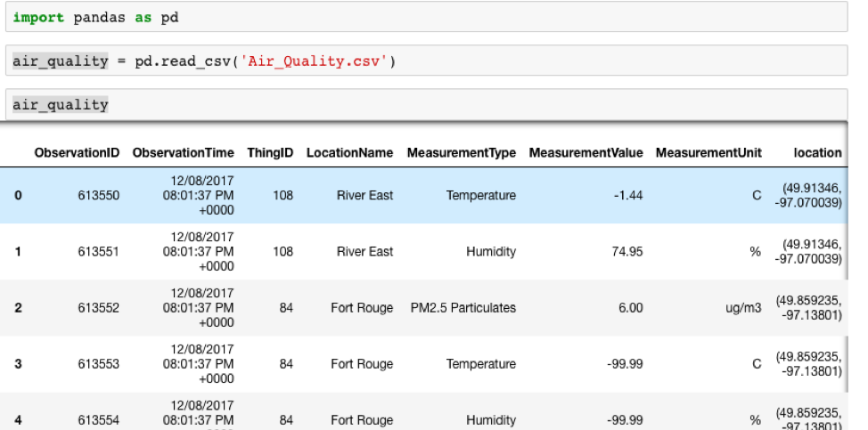Click the C unit in row 0

click(x=757, y=195)
